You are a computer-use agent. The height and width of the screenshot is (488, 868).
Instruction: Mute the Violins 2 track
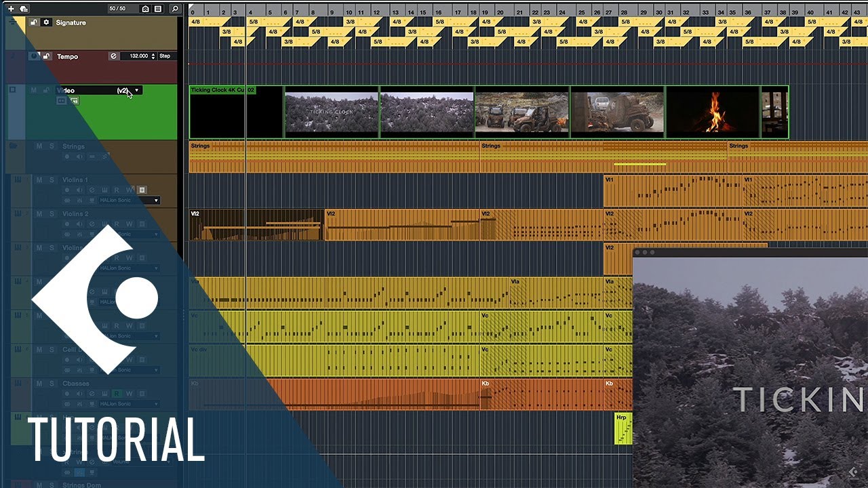tap(39, 213)
